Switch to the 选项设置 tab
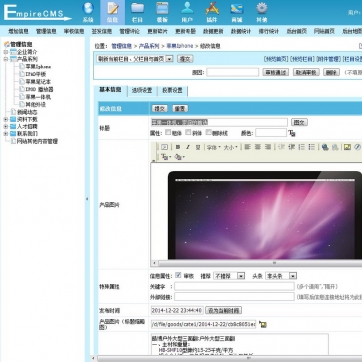Viewport: 362px width, 362px height. click(x=142, y=90)
